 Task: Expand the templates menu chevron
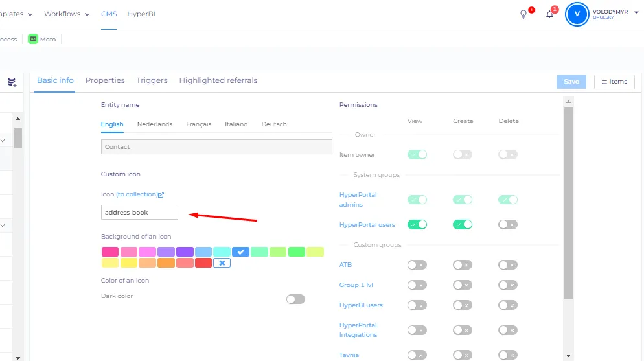click(30, 14)
